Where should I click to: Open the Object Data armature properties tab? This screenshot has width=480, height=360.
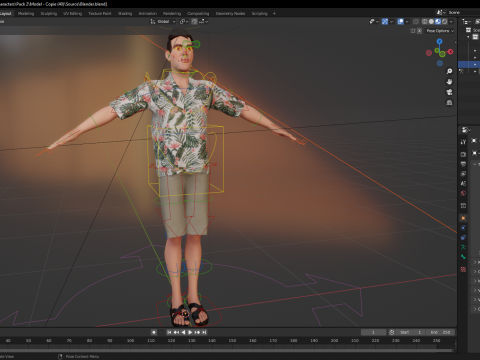tap(463, 247)
